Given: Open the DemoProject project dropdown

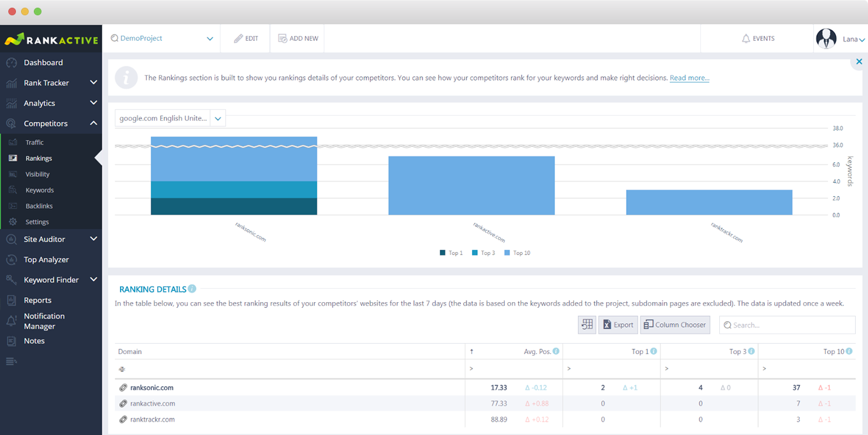Looking at the screenshot, I should point(162,38).
